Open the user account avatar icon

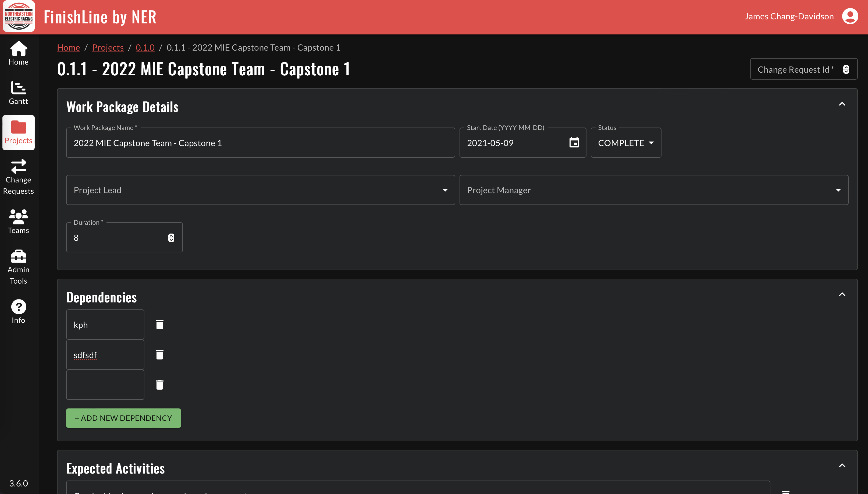[850, 16]
